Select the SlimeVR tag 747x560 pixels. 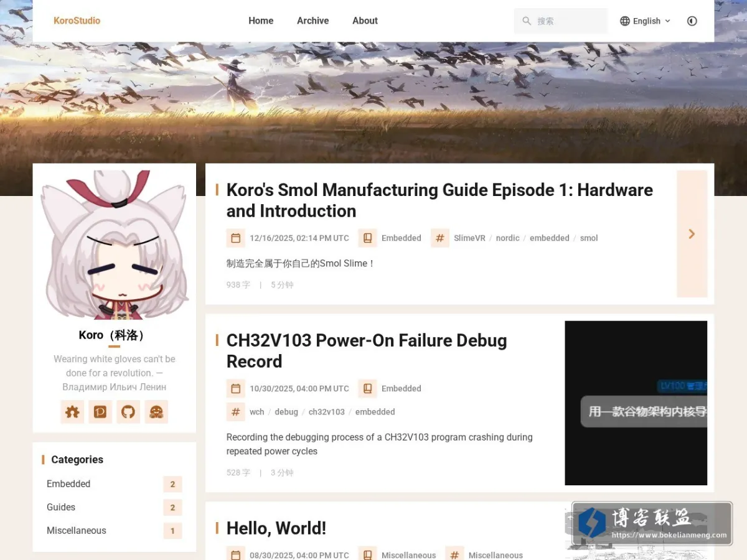(x=469, y=238)
